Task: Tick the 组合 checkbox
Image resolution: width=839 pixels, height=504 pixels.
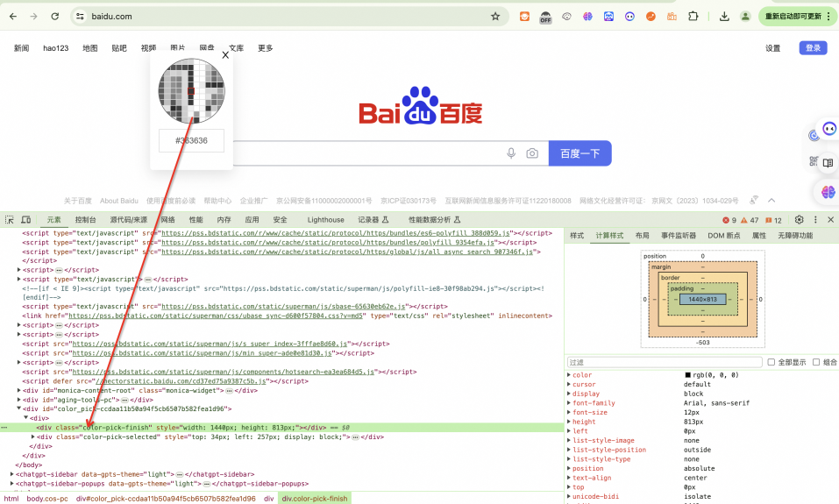Action: 816,362
